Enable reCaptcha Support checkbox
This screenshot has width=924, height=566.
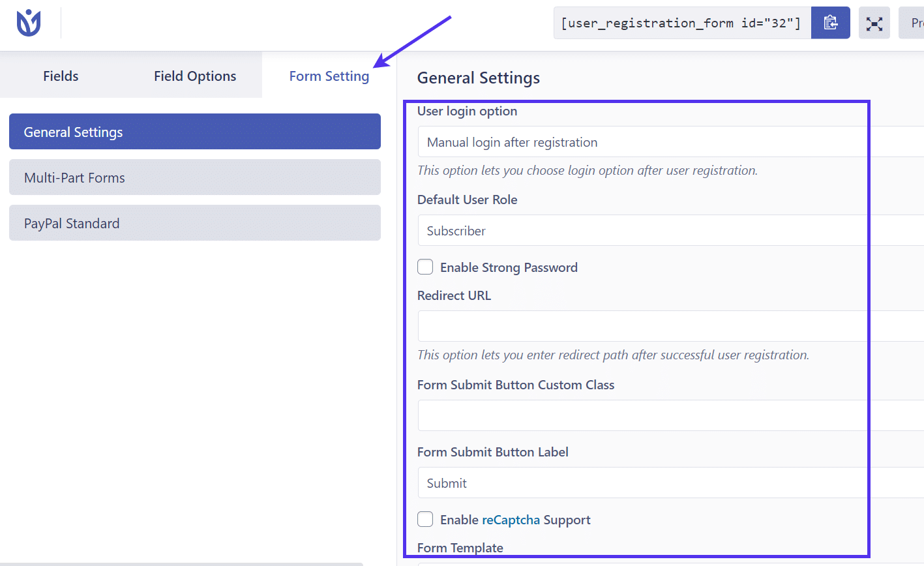[x=425, y=519]
